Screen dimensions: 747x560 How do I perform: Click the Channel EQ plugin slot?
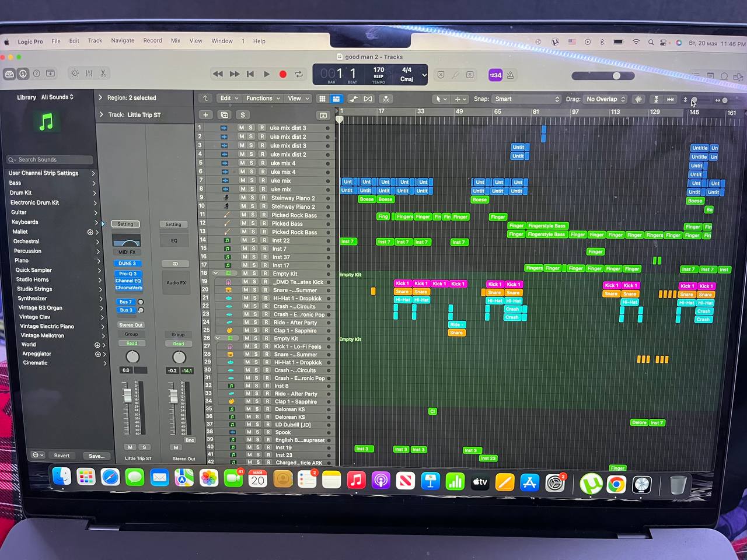[x=128, y=281]
